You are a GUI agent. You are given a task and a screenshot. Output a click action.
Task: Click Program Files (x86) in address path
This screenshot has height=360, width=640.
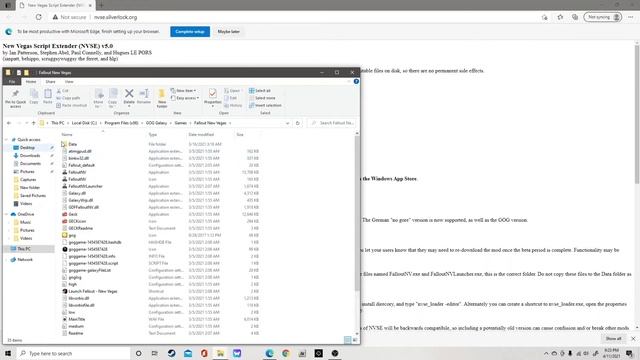click(121, 123)
